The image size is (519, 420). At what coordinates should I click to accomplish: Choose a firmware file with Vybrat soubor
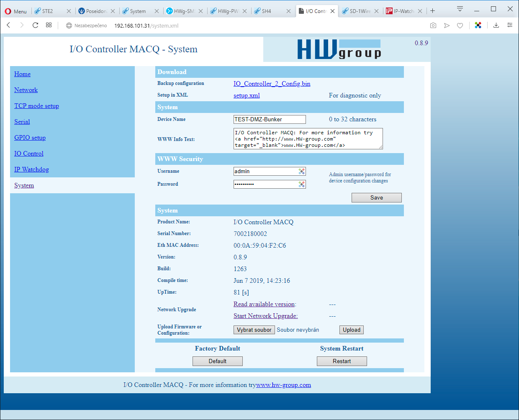click(254, 330)
